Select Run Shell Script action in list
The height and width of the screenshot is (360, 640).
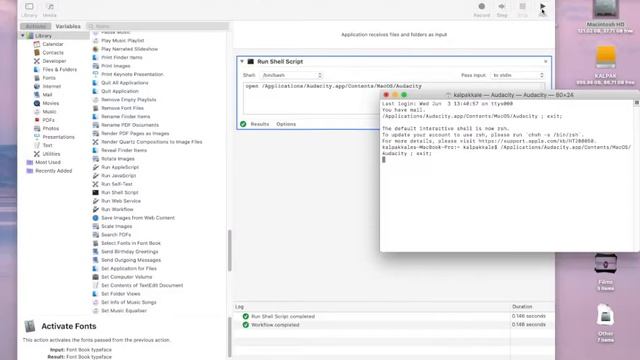click(x=120, y=193)
